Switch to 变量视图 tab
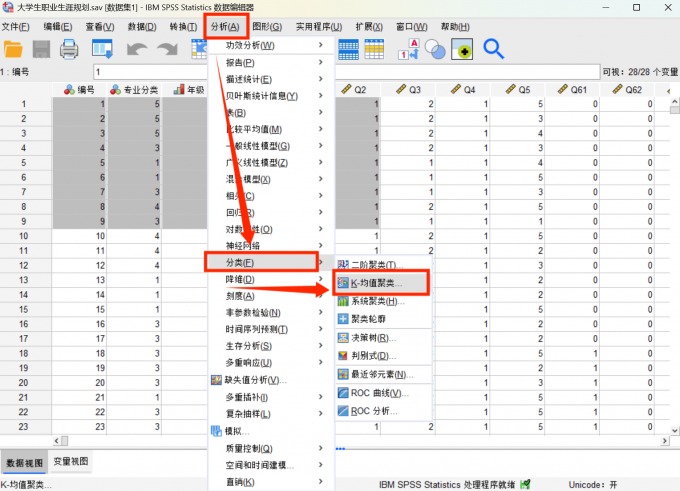The image size is (680, 491). 71,462
